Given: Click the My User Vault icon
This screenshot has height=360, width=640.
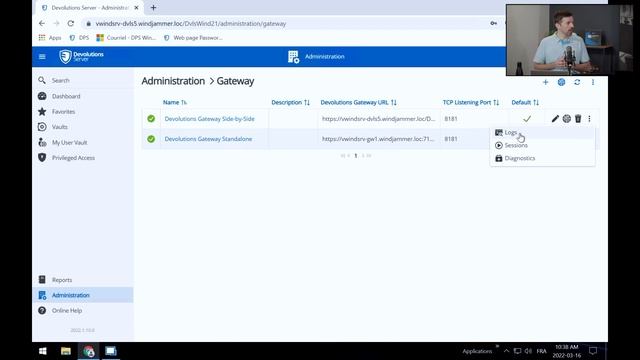Looking at the screenshot, I should [42, 142].
